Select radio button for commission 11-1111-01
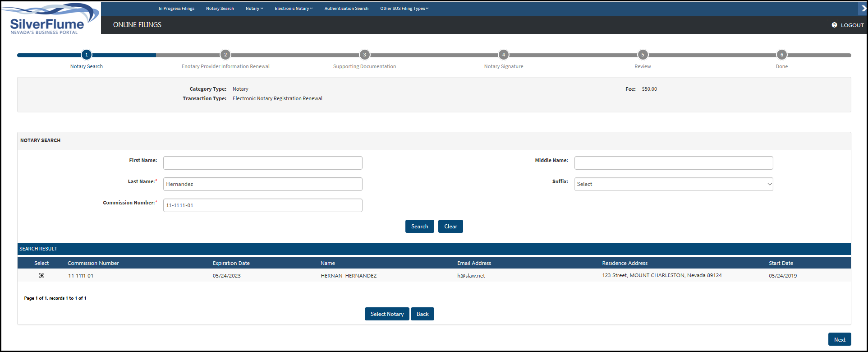Viewport: 868px width, 352px height. click(41, 275)
